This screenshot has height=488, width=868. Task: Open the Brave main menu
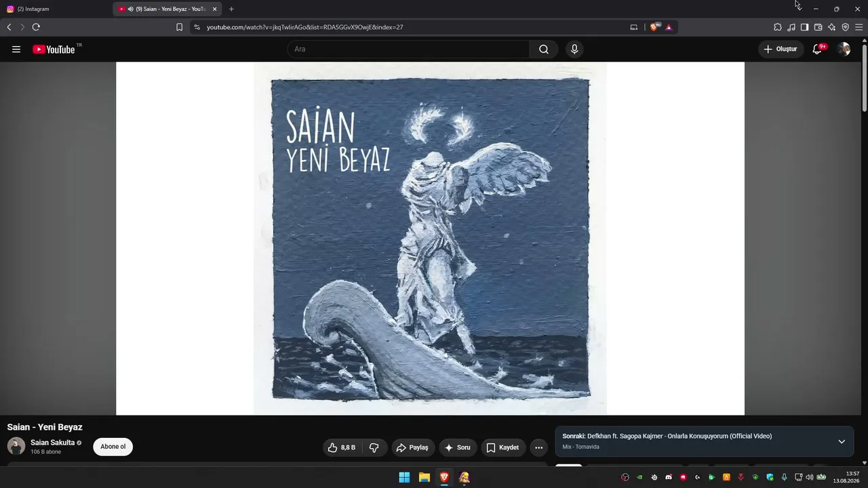[x=859, y=27]
